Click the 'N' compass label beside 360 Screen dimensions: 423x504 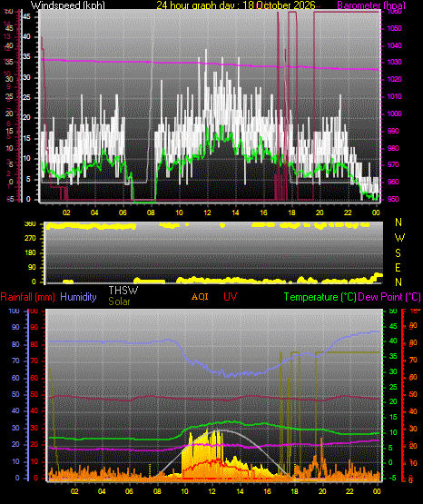point(398,222)
